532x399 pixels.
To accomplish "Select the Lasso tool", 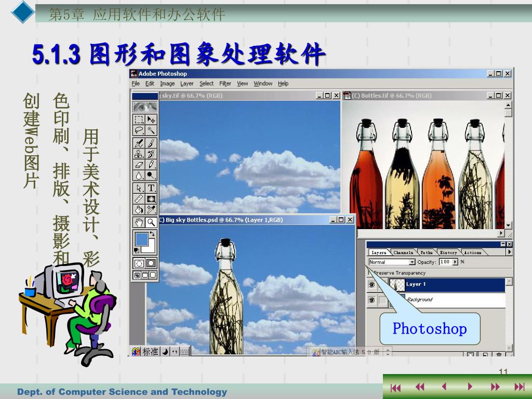I will [139, 130].
